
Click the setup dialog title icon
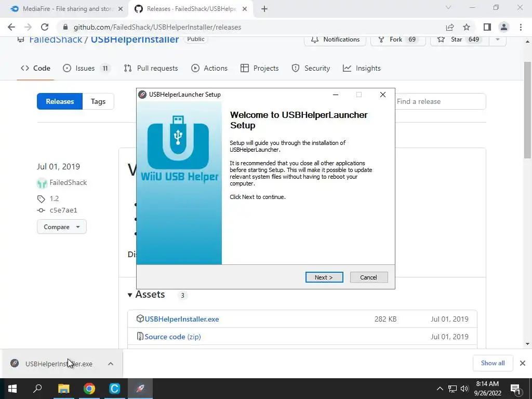coord(142,95)
